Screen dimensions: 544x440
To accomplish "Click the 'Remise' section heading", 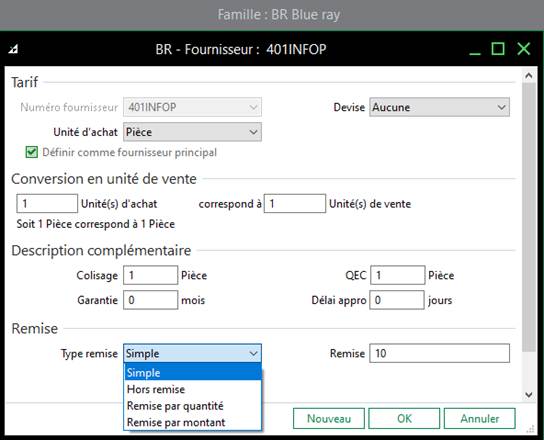I will click(35, 328).
